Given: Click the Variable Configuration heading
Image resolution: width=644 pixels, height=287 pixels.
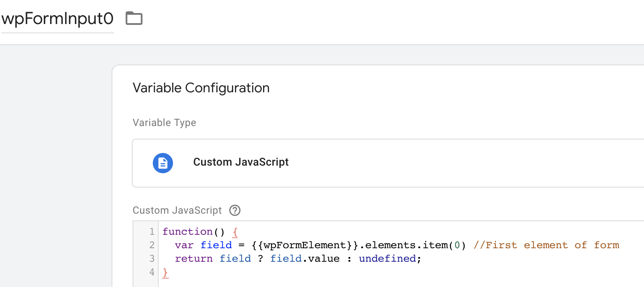Looking at the screenshot, I should pos(201,88).
